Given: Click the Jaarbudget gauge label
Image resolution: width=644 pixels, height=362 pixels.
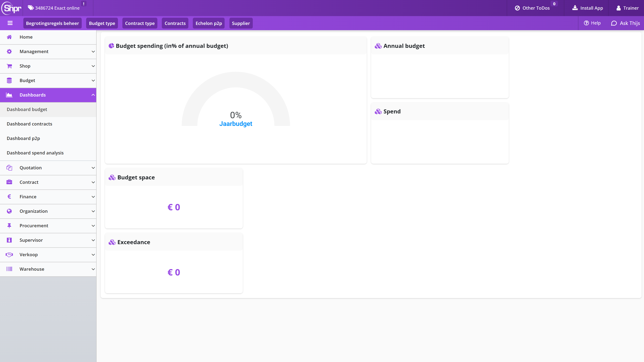Looking at the screenshot, I should click(236, 124).
